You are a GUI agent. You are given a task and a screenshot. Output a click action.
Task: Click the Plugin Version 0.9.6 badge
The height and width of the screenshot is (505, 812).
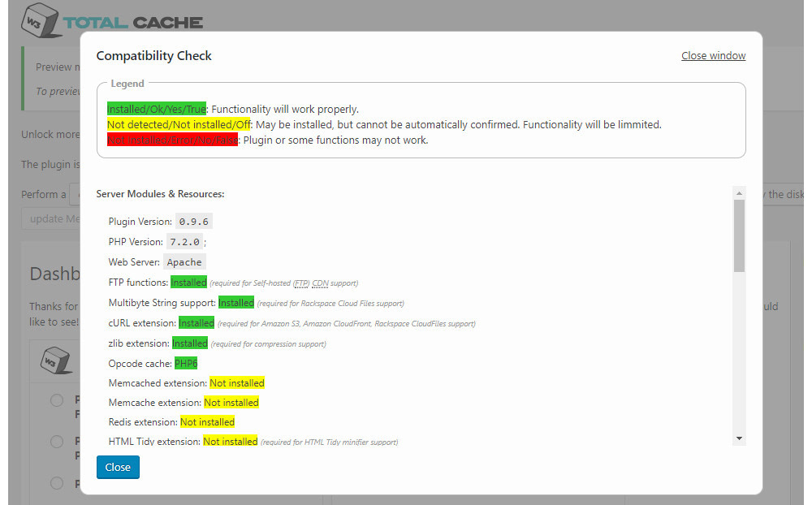[193, 221]
